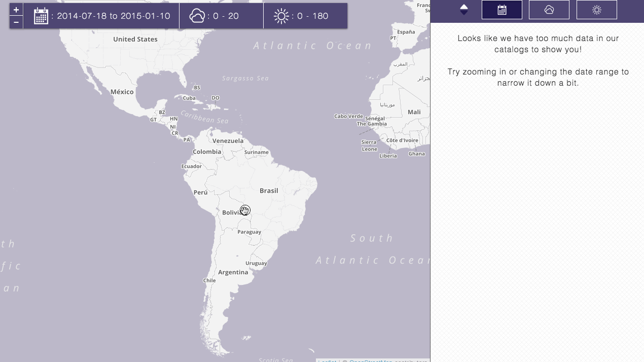Click the Colombia map label

[207, 152]
